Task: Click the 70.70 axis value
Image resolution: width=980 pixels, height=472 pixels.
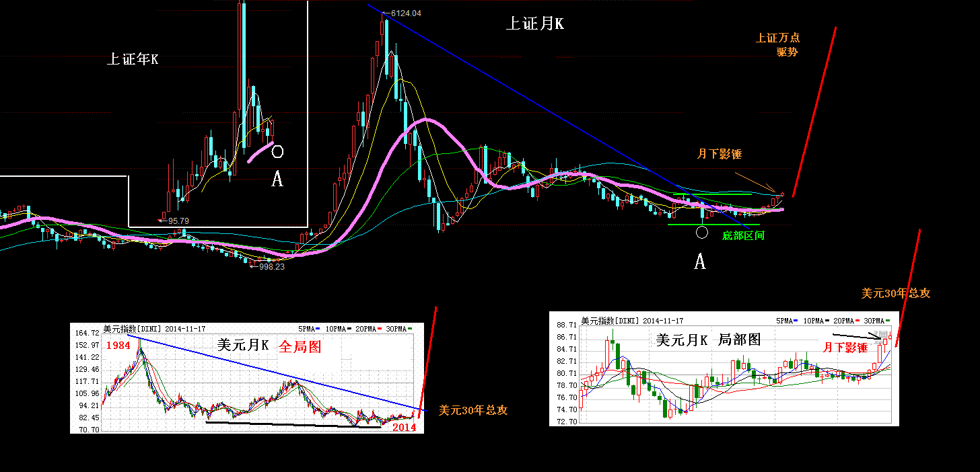Action: 88,430
